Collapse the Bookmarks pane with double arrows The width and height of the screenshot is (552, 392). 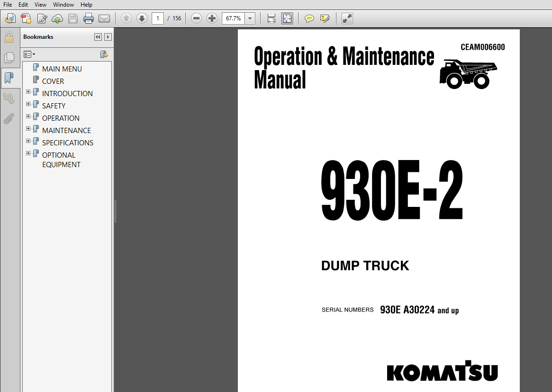[98, 37]
